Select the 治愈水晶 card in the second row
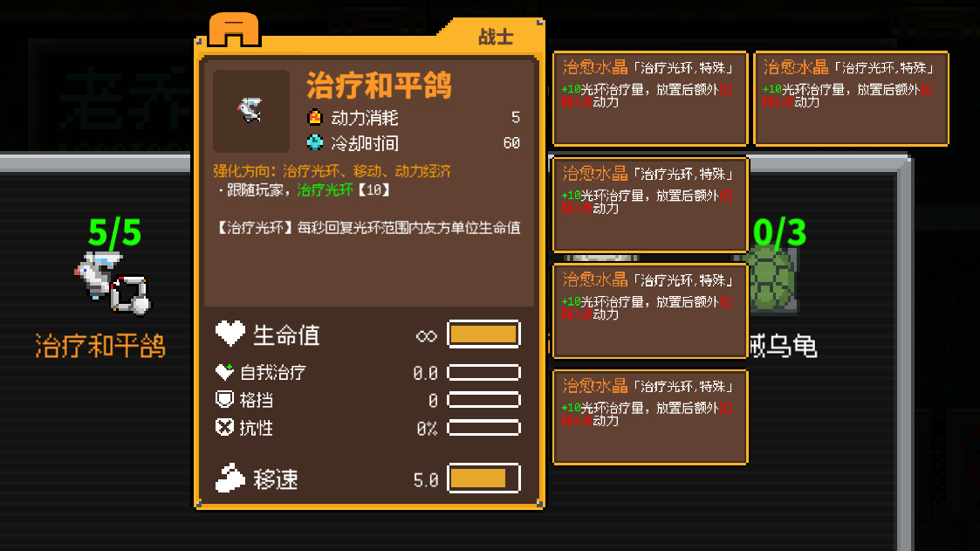The width and height of the screenshot is (980, 551). coord(650,205)
